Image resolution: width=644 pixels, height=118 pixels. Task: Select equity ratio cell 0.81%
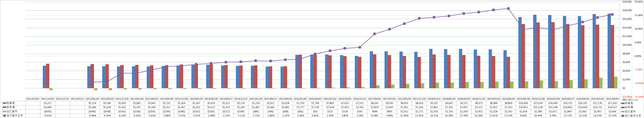315,116
